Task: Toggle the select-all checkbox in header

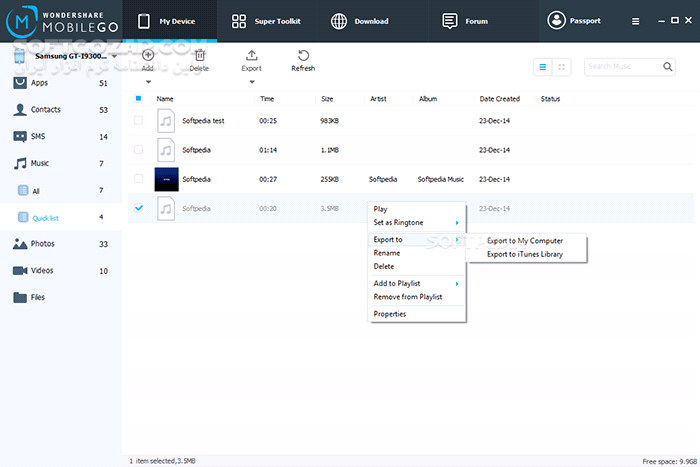Action: [x=138, y=99]
